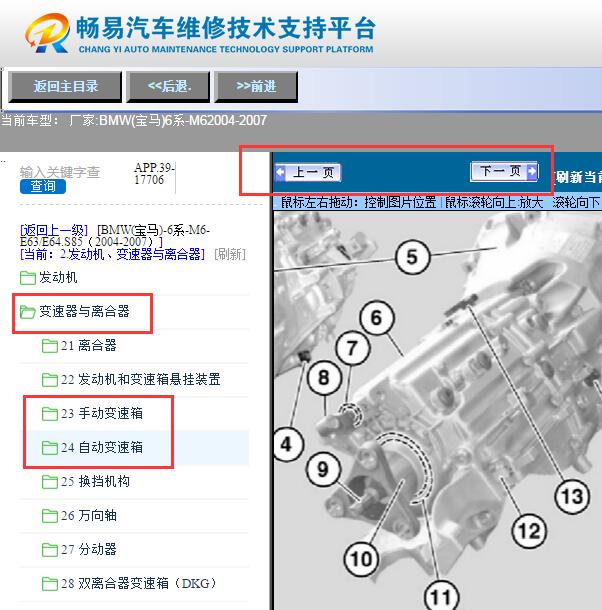
Task: Go to previous page with 上一页
Action: pyautogui.click(x=308, y=172)
